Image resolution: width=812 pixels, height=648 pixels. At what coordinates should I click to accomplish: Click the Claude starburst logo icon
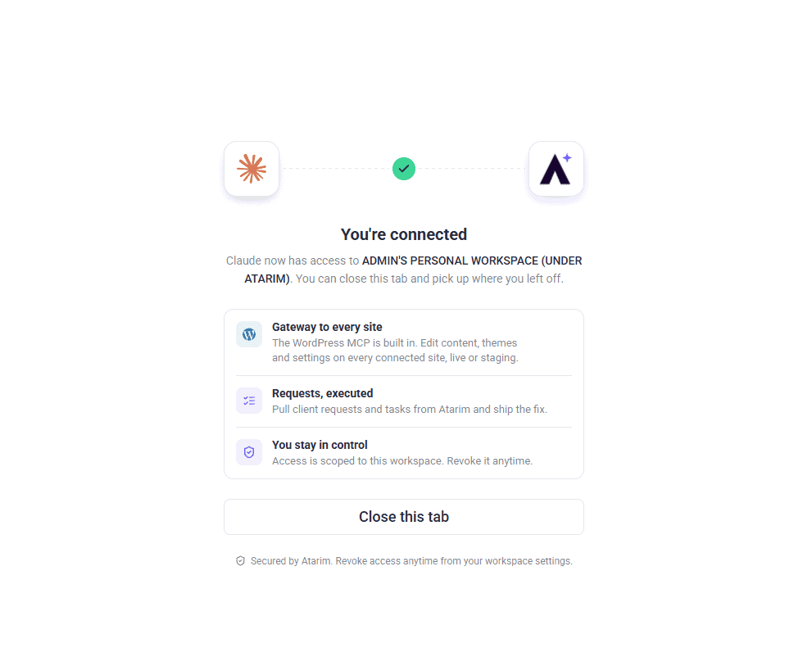[252, 169]
